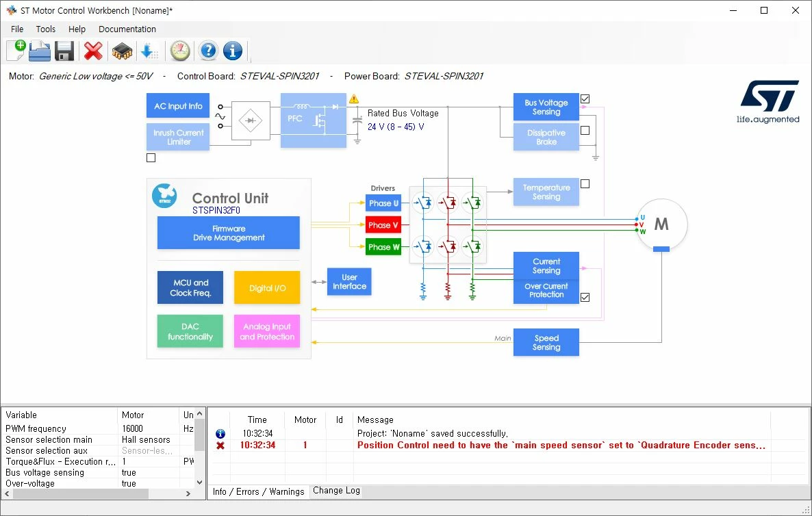Click the motor M circle symbol
The width and height of the screenshot is (812, 516).
click(x=661, y=224)
